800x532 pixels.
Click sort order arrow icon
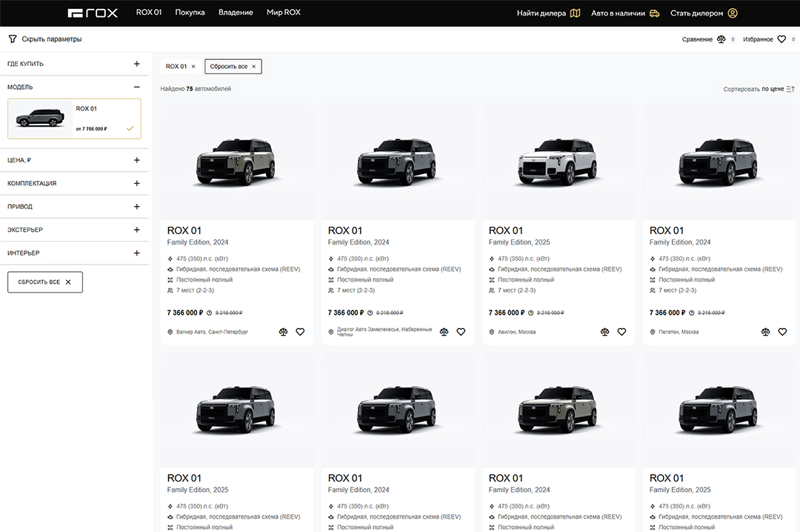point(790,89)
